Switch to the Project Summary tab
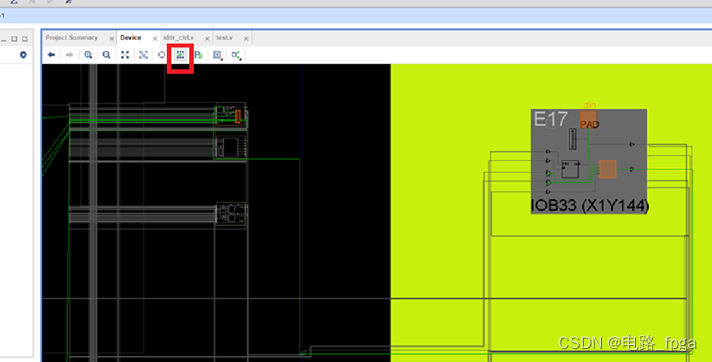Viewport: 712px width, 362px height. [72, 38]
